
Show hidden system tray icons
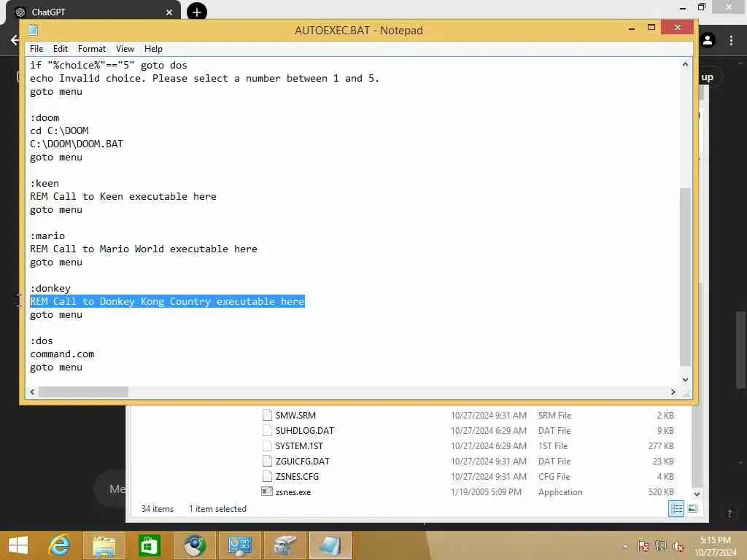[x=625, y=546]
